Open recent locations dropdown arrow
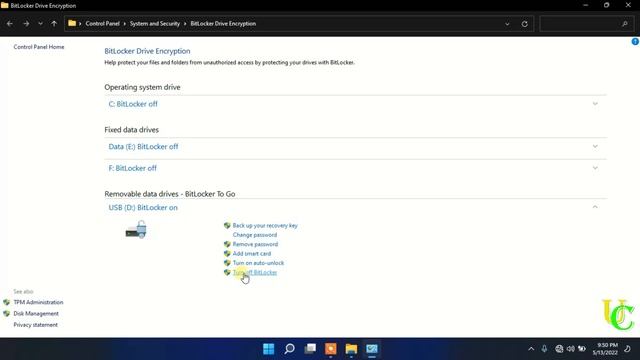The height and width of the screenshot is (360, 640). [x=40, y=24]
